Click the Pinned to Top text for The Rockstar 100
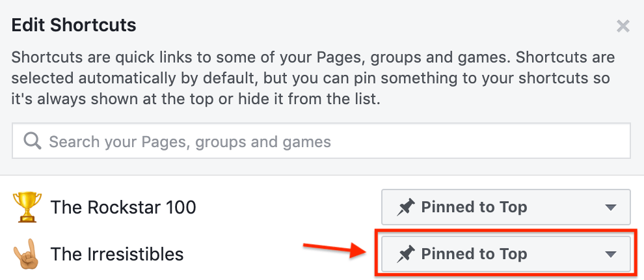The image size is (644, 280). 474,207
